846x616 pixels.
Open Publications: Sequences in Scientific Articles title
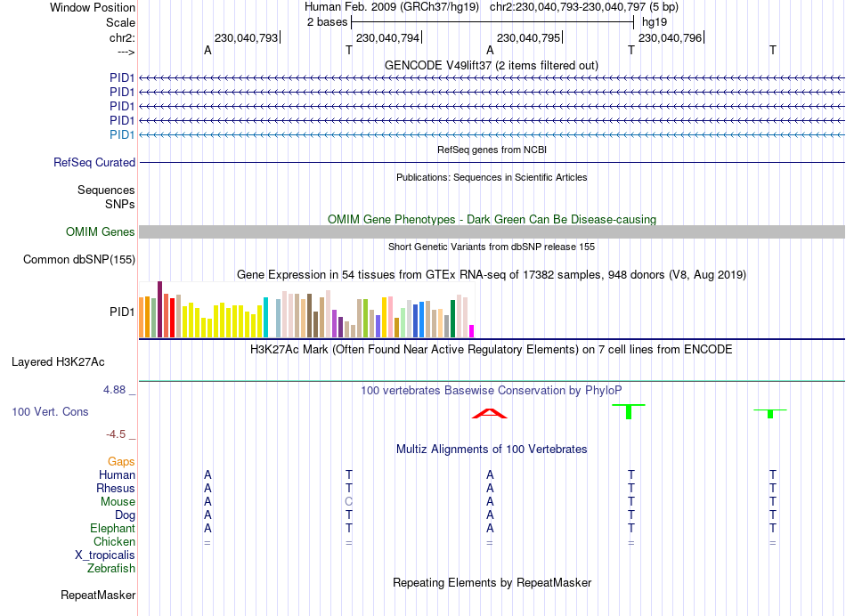[492, 177]
